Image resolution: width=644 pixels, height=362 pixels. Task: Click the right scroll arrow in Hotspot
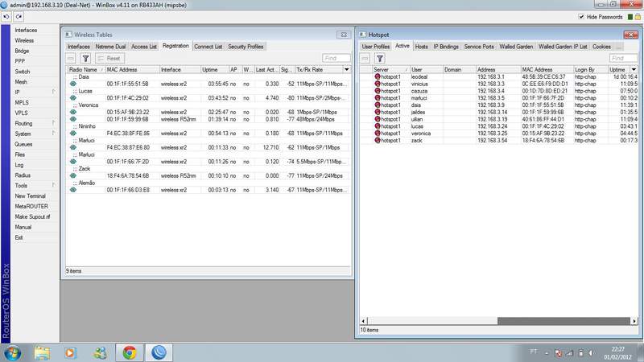634,321
